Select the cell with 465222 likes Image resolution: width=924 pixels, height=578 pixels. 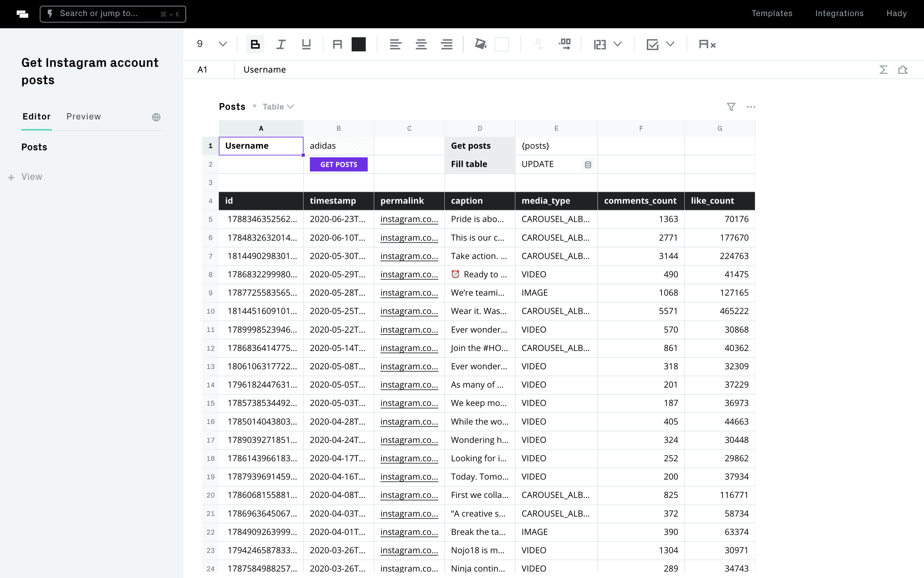pyautogui.click(x=719, y=311)
